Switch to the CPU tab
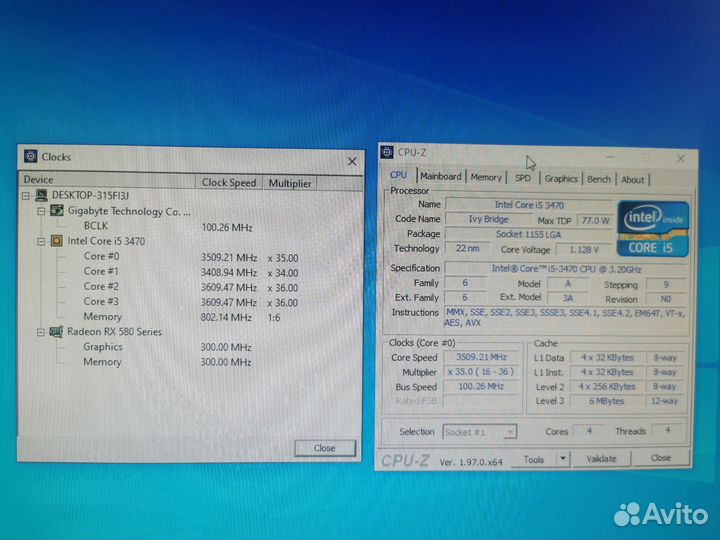 click(x=399, y=175)
